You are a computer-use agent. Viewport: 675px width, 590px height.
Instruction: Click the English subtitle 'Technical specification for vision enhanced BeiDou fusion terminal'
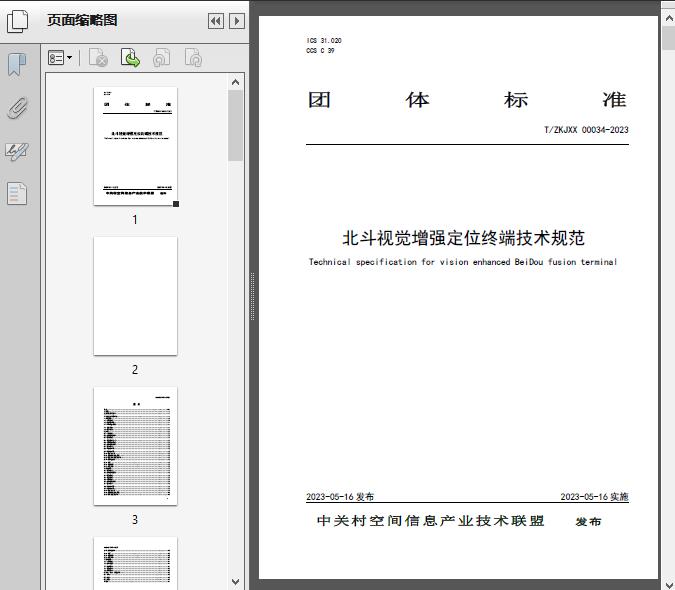tap(463, 262)
